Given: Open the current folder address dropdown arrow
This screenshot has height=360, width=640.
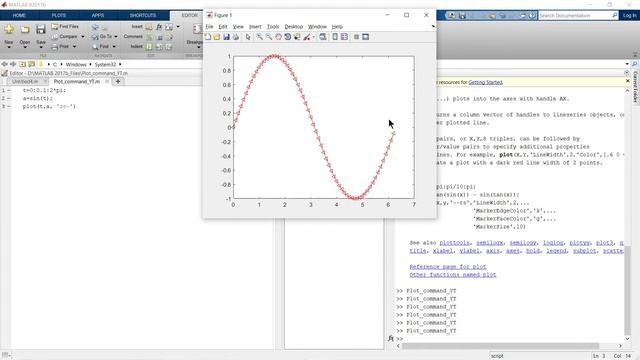Looking at the screenshot, I should (x=627, y=64).
